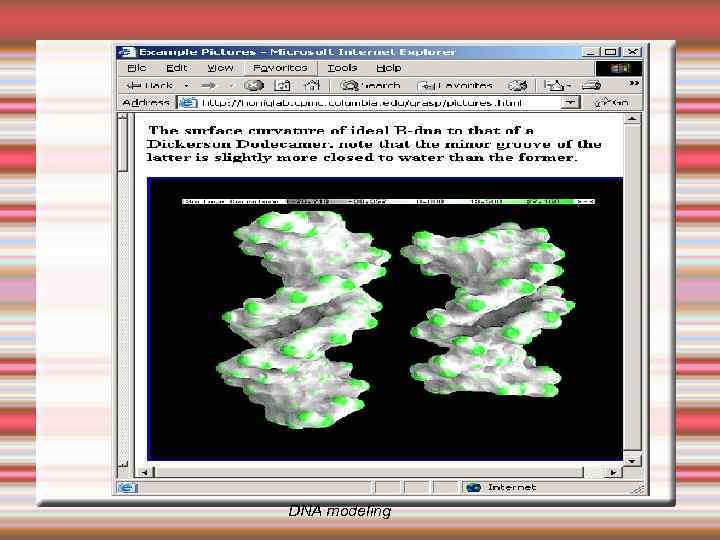Click the Home icon in toolbar
Image resolution: width=720 pixels, height=540 pixels.
(x=312, y=85)
